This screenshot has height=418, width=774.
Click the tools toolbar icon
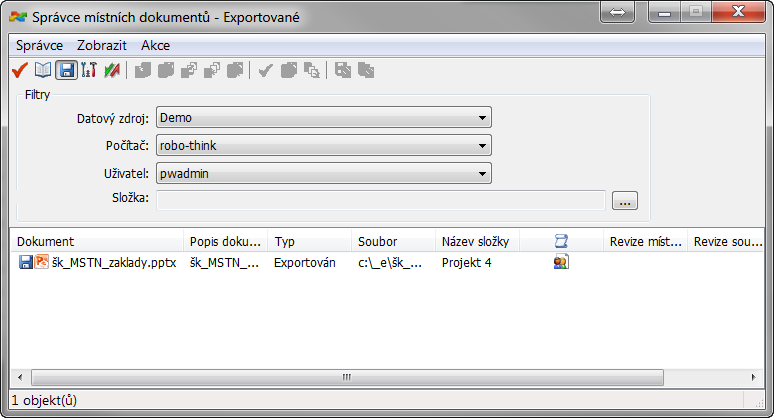[x=88, y=70]
